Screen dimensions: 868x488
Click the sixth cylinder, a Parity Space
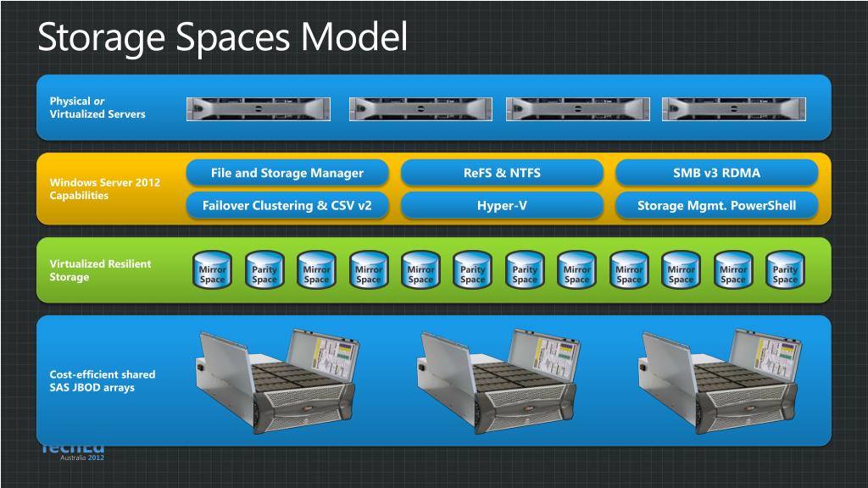pos(473,270)
